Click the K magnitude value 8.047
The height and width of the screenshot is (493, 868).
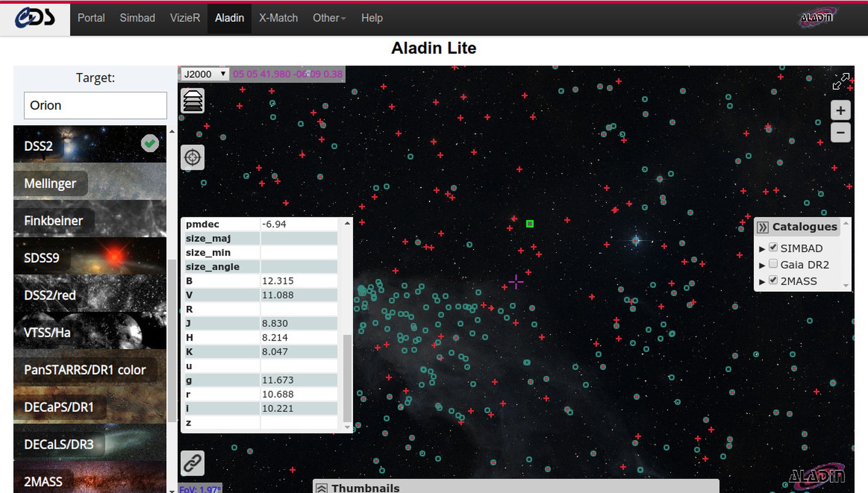[275, 352]
